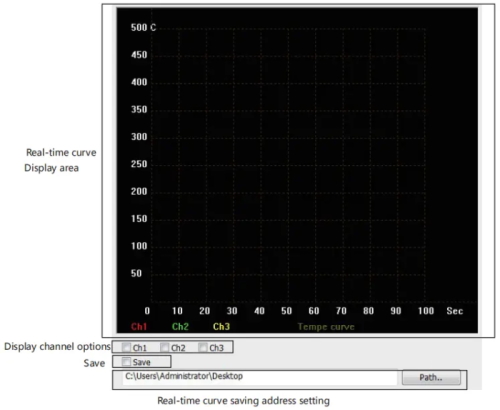Click the Sec unit label on time axis
Screen dimensions: 500x410
pyautogui.click(x=455, y=311)
